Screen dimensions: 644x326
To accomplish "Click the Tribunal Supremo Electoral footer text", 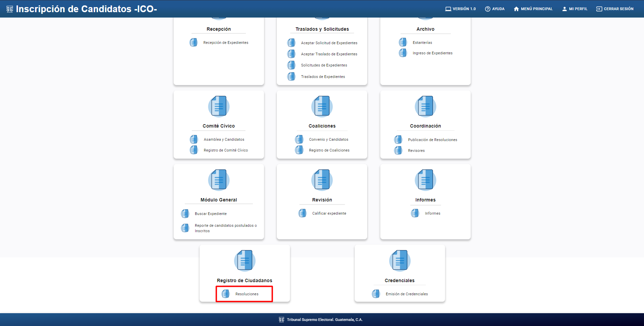I will [x=325, y=320].
